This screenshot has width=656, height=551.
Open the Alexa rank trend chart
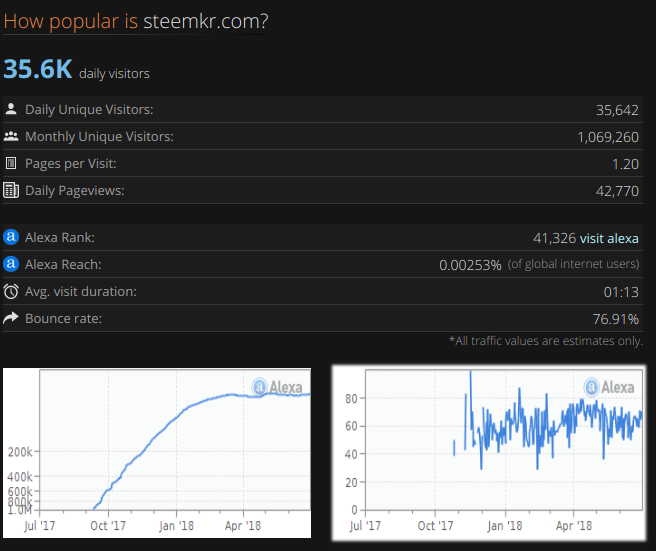(x=157, y=453)
